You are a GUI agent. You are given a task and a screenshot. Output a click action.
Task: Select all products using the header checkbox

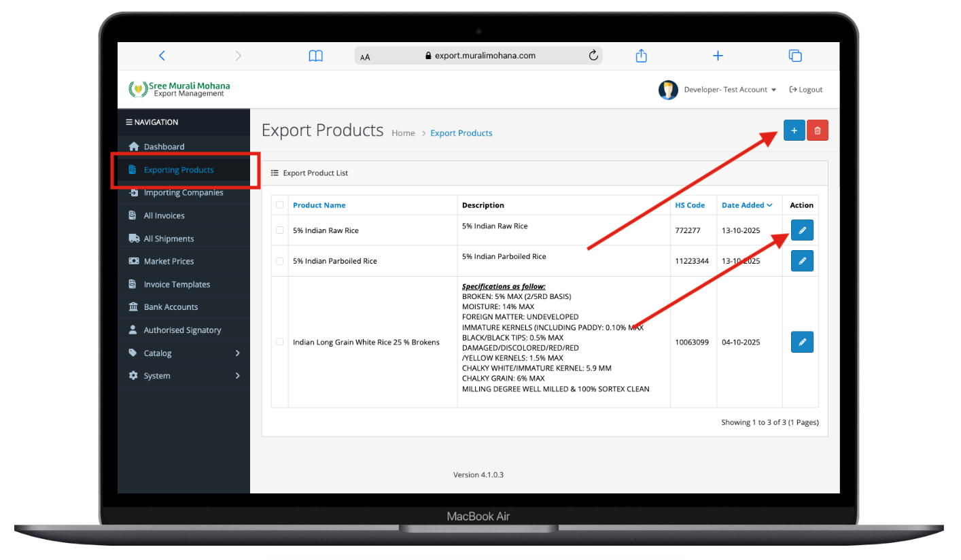click(x=279, y=204)
